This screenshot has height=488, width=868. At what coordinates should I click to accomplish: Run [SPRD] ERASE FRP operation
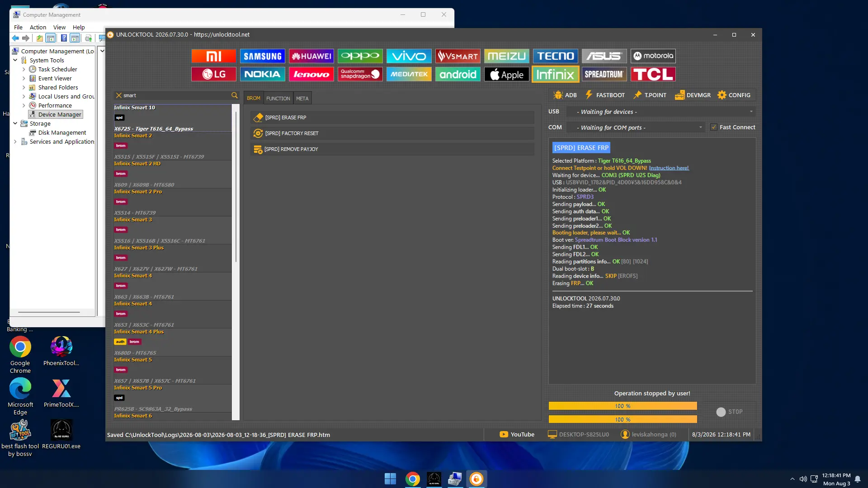(392, 117)
